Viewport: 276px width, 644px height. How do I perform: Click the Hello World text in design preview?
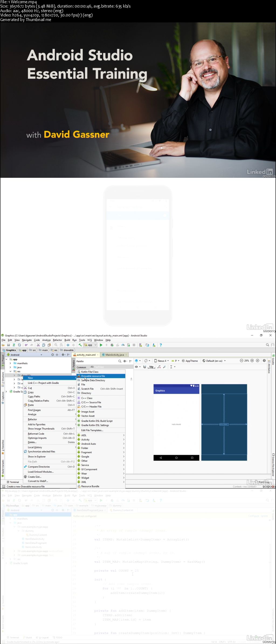pyautogui.click(x=176, y=424)
